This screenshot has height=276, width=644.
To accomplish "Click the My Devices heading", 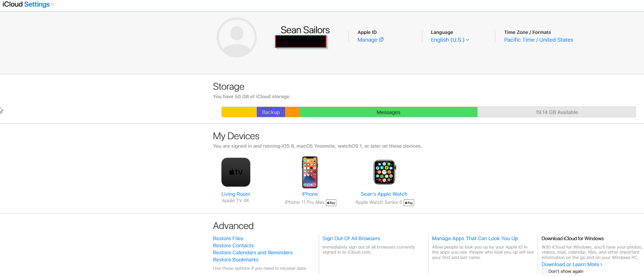I will (x=236, y=136).
